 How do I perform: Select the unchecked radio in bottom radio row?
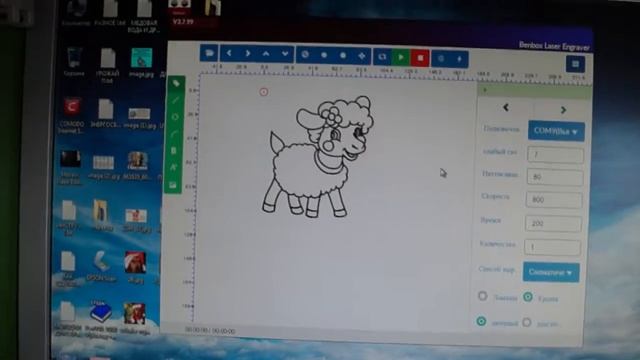tap(527, 322)
